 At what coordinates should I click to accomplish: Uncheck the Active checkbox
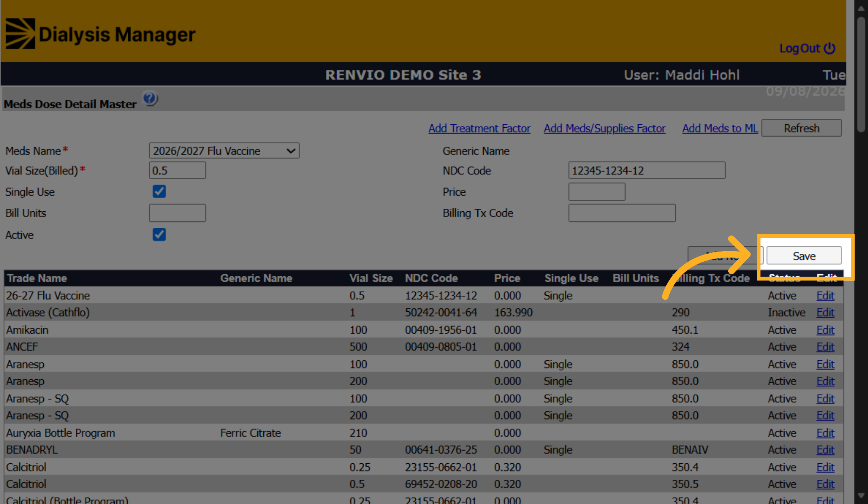pos(159,234)
